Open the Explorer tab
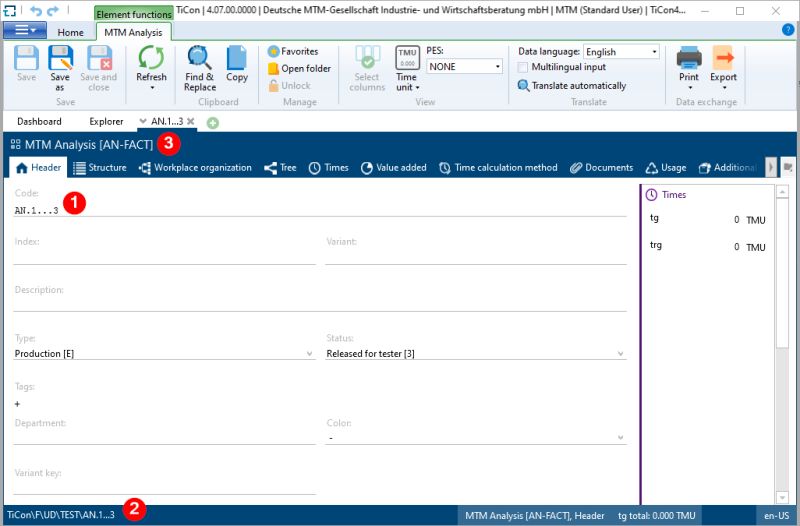 click(106, 121)
